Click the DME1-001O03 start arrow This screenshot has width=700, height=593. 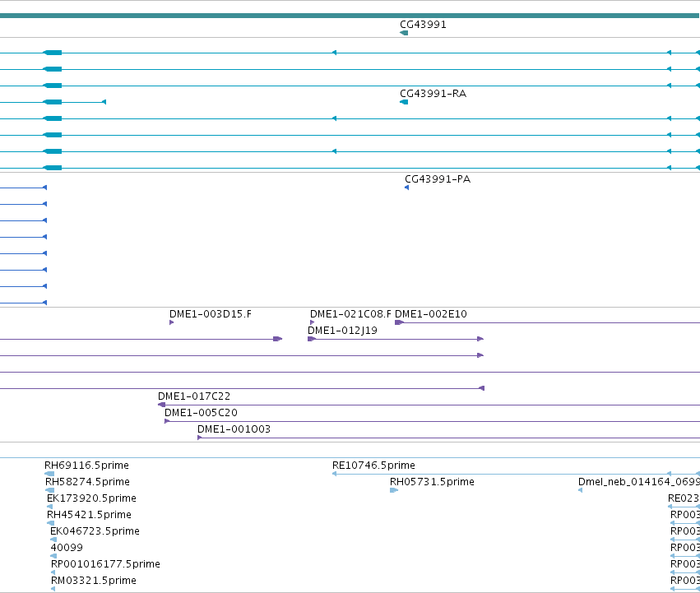(x=200, y=438)
